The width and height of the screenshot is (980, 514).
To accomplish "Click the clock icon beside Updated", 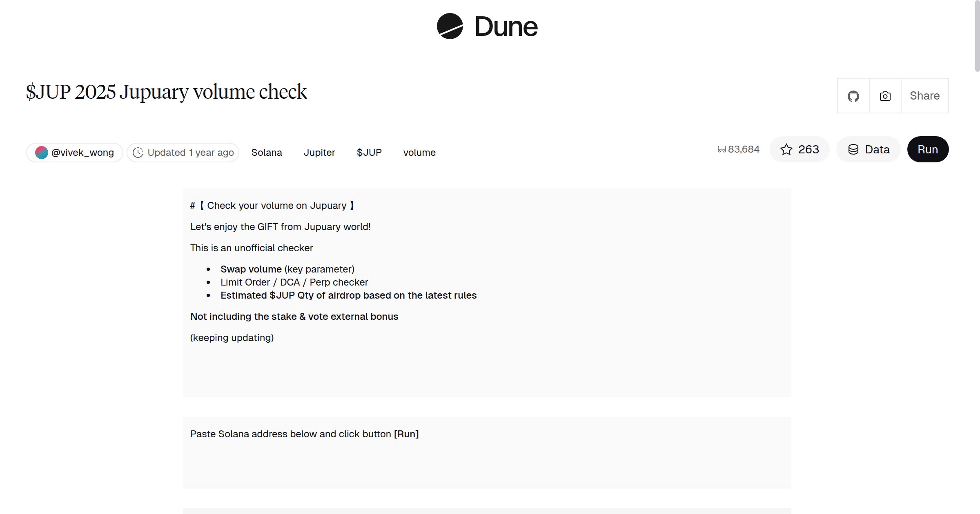I will (x=138, y=152).
